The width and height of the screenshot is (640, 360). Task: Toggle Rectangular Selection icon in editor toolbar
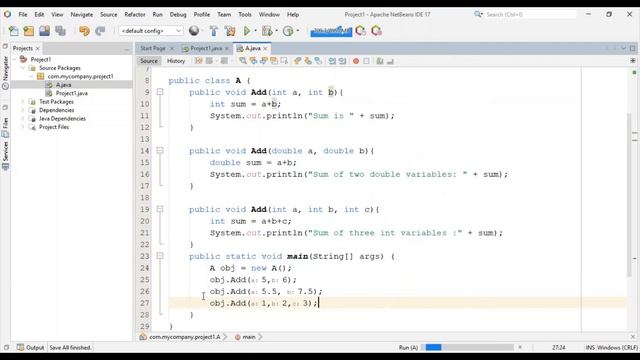[284, 61]
